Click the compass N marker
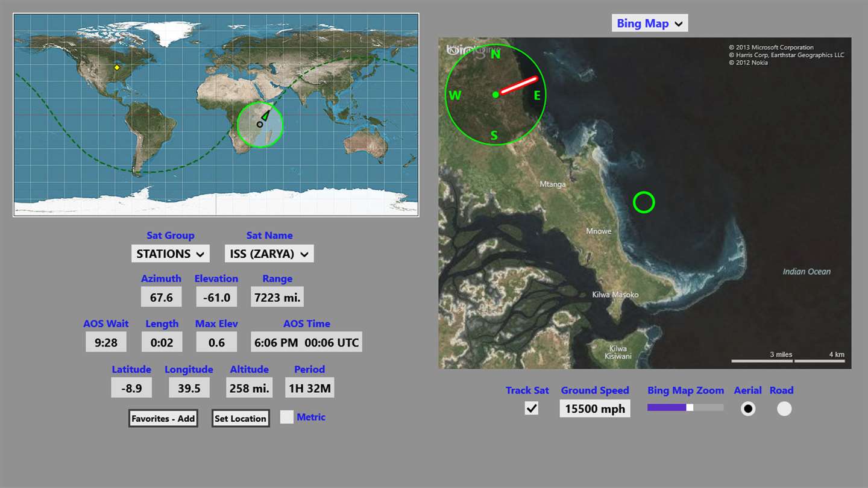Screen dimensions: 868x488 pos(495,54)
